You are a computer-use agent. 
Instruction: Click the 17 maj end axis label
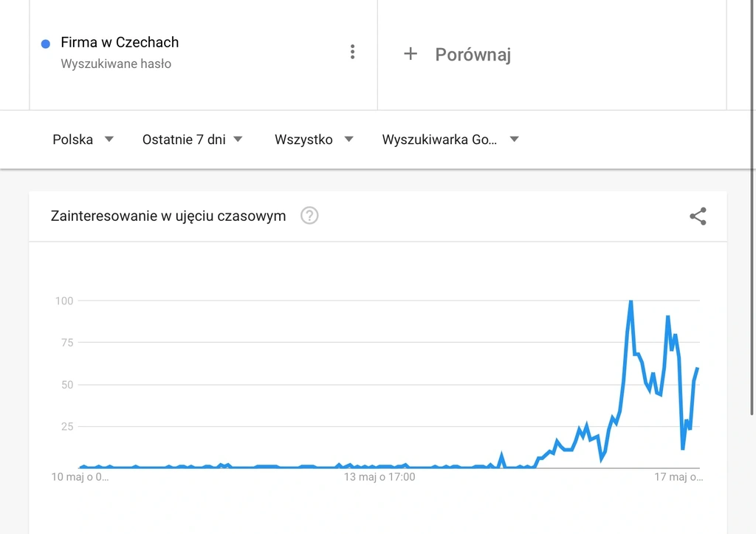tap(678, 477)
